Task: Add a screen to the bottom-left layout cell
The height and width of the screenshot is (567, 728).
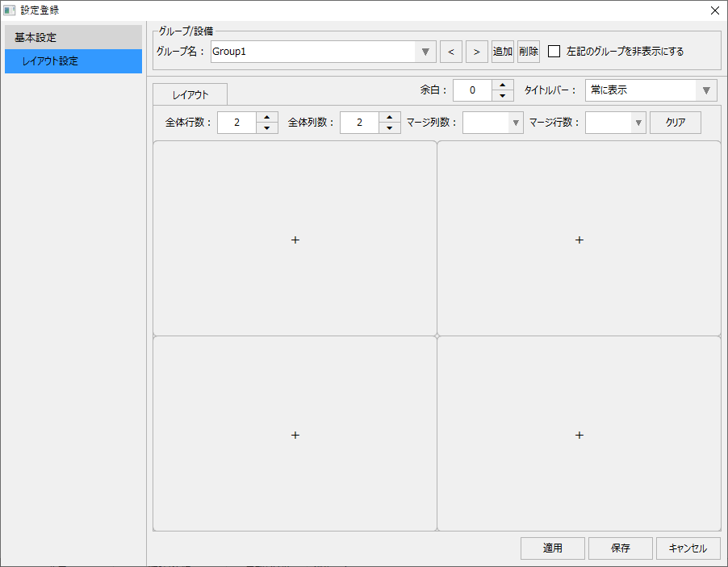Action: pyautogui.click(x=295, y=434)
